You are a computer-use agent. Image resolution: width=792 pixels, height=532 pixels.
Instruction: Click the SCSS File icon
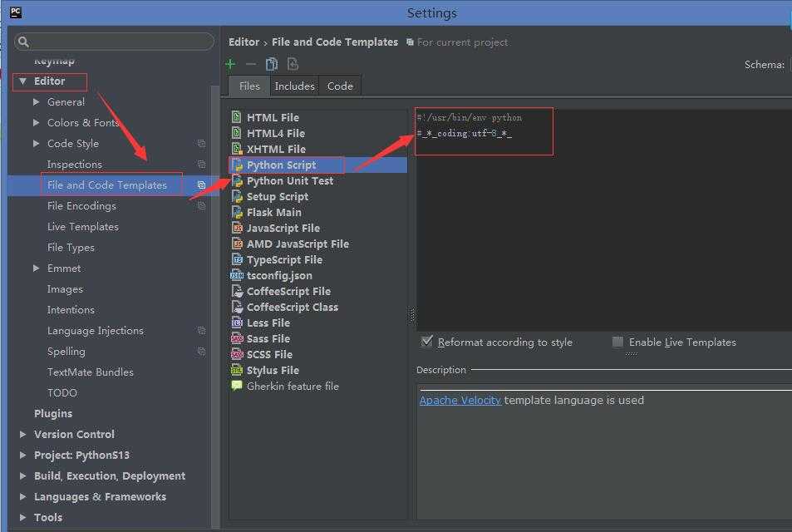coord(237,354)
